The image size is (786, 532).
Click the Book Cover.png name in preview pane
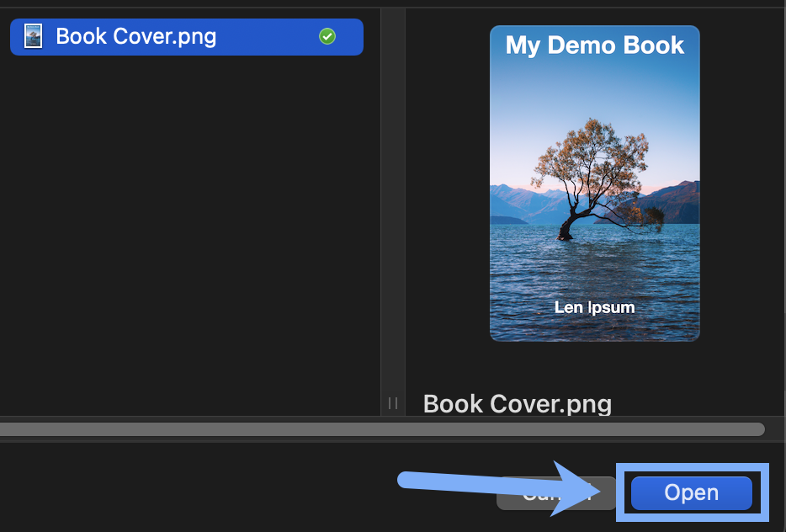517,404
